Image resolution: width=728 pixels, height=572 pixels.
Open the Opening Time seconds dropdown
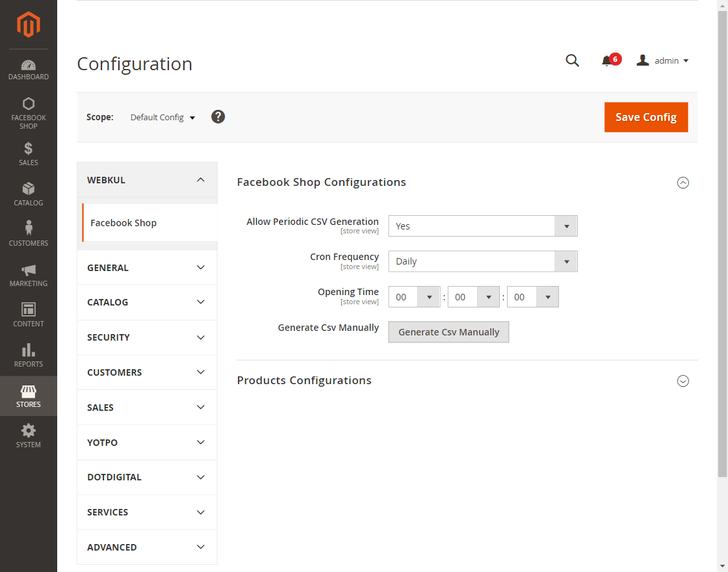coord(533,297)
